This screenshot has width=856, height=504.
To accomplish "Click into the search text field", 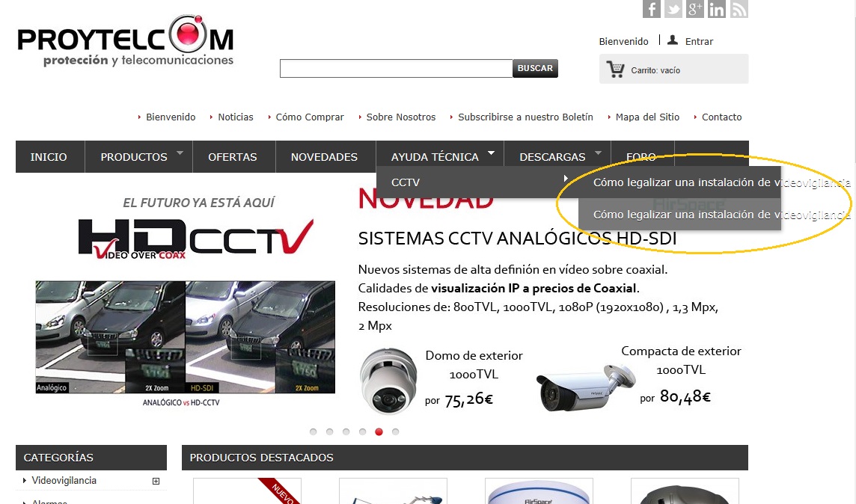I will pyautogui.click(x=397, y=68).
